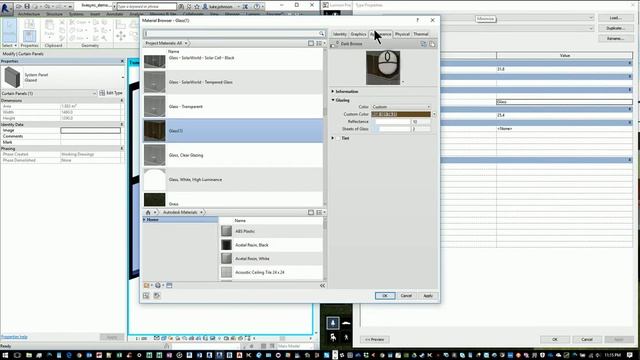
Task: Collapse the material editor with double-chevron
Action: pos(322,285)
